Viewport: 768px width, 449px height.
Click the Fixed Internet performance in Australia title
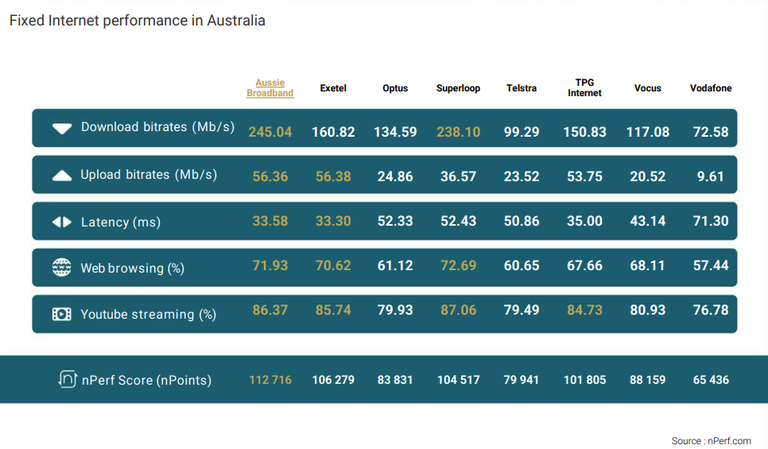(137, 20)
